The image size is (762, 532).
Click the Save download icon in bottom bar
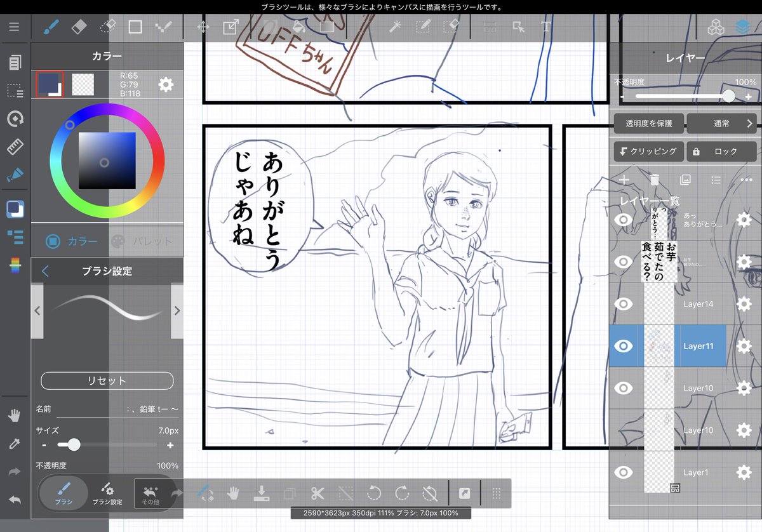tap(262, 493)
